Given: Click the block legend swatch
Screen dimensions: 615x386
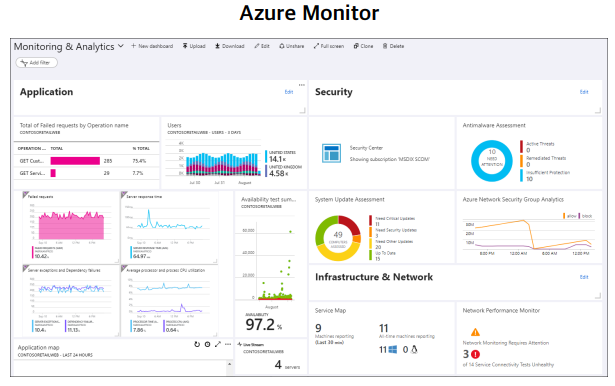Looking at the screenshot, I should pos(579,216).
